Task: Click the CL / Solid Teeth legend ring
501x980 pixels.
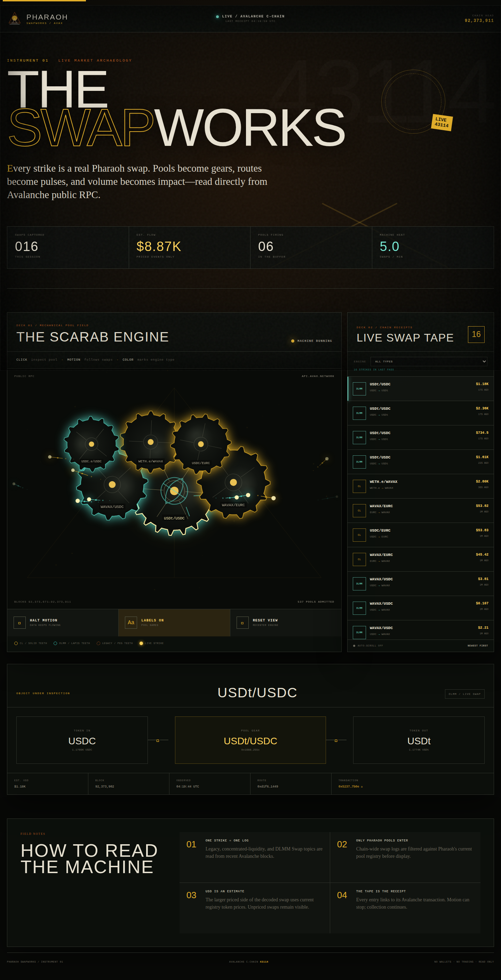Action: pyautogui.click(x=16, y=643)
